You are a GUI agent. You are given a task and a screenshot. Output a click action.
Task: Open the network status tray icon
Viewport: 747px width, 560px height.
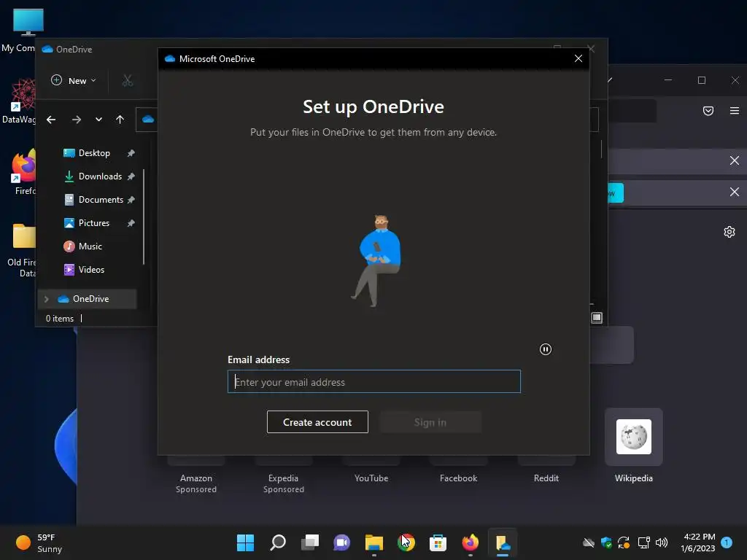643,542
